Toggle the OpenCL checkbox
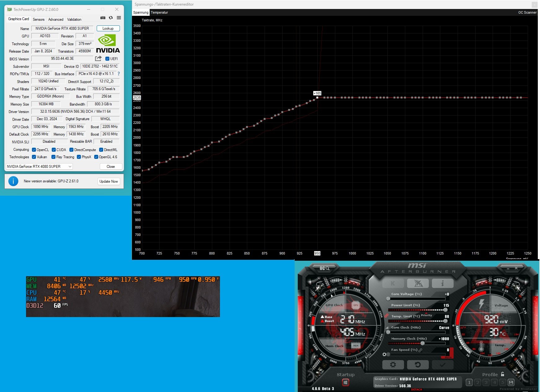This screenshot has height=392, width=540. click(x=34, y=150)
